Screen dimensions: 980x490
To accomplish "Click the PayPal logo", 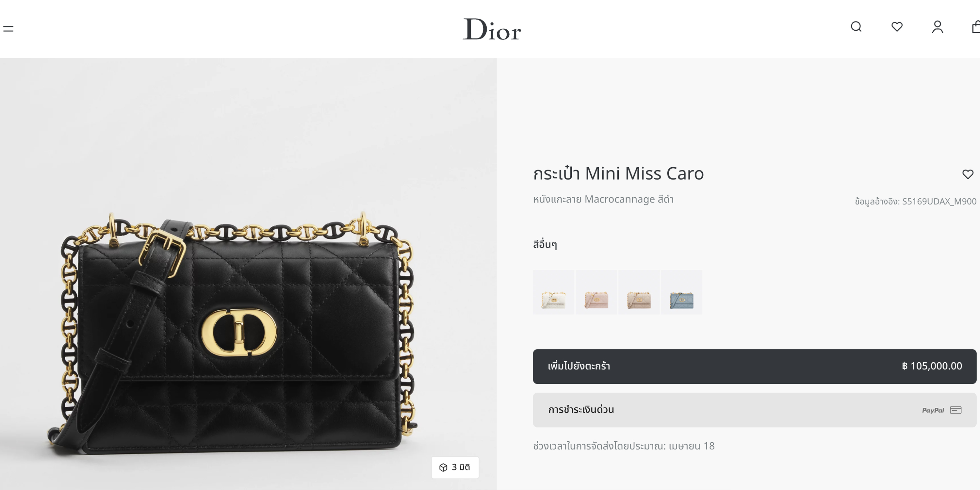I will (933, 410).
